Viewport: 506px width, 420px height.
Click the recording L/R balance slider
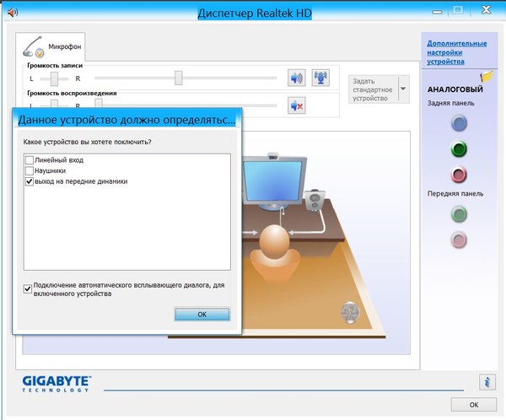pos(54,78)
